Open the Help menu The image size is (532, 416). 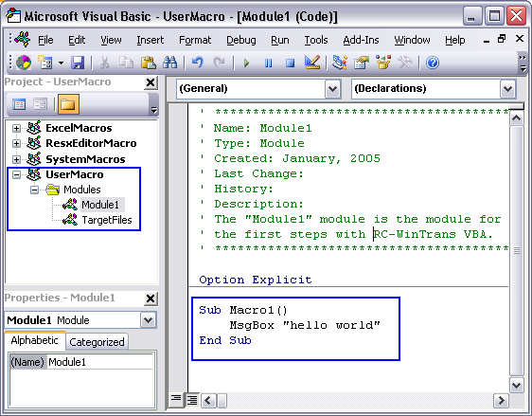point(455,40)
